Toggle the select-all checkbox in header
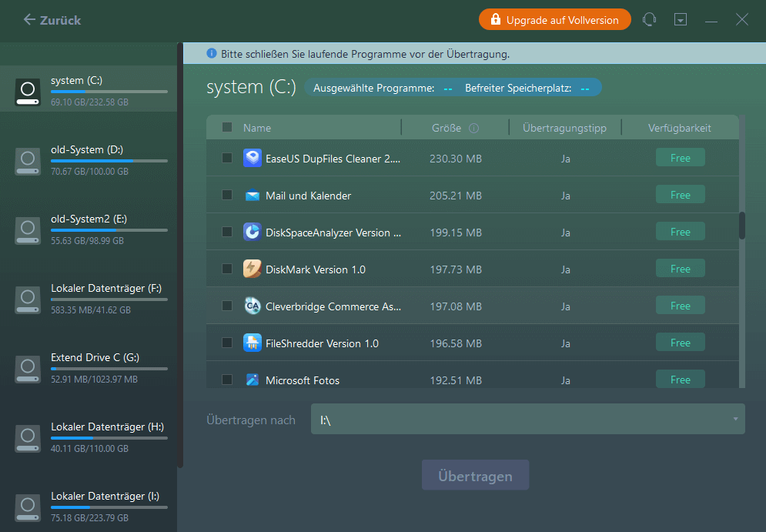766x532 pixels. (227, 128)
